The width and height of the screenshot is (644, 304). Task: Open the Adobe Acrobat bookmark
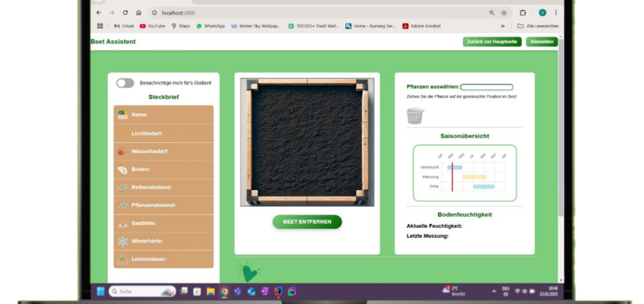pos(424,26)
